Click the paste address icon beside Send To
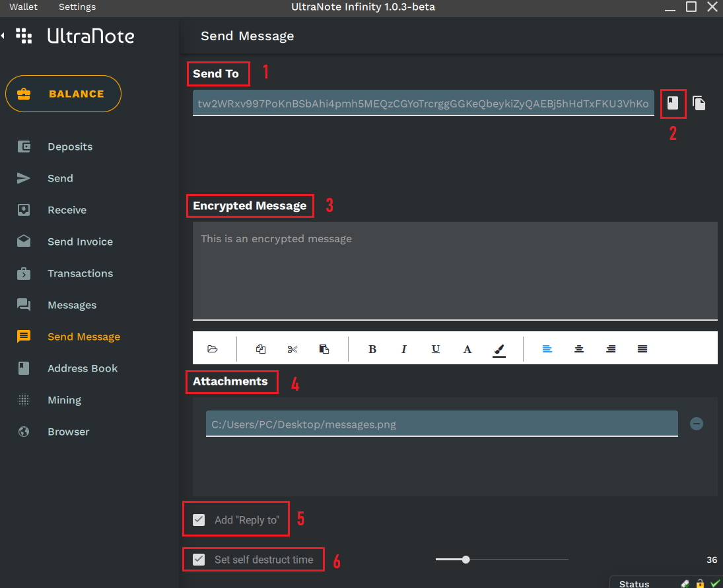The image size is (723, 588). 699,103
